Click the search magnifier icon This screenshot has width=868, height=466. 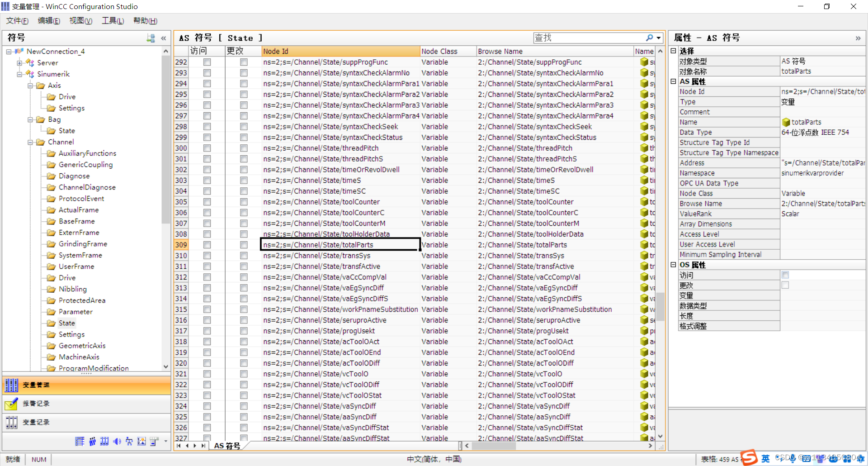650,38
